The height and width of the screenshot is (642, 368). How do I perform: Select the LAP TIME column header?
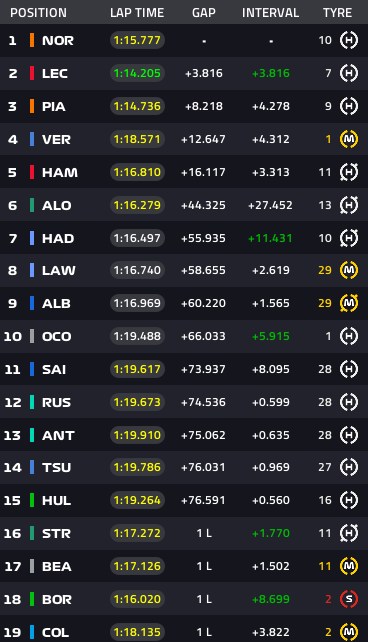(137, 13)
